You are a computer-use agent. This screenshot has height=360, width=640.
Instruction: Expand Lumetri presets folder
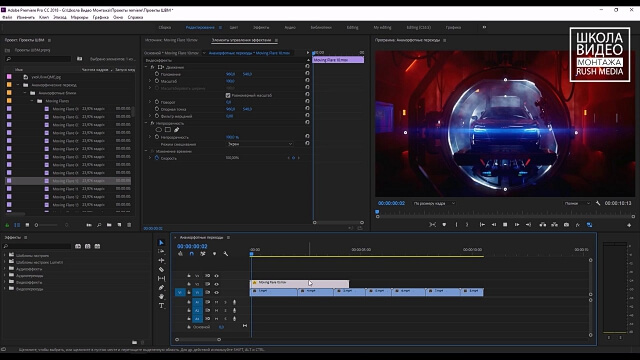(x=5, y=262)
